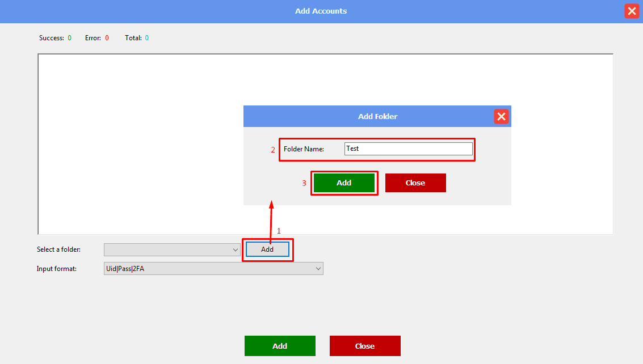Click the red Close button at window bottom
Viewport: 643px width, 364px height.
coord(365,346)
